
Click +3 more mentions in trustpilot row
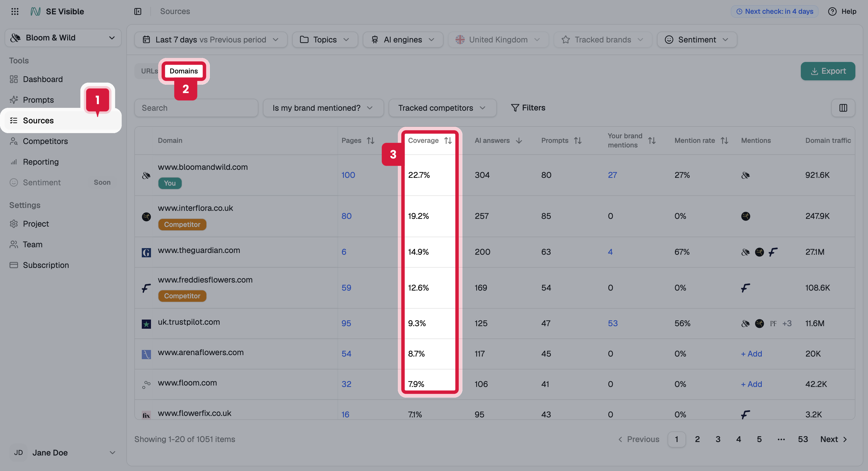(787, 323)
